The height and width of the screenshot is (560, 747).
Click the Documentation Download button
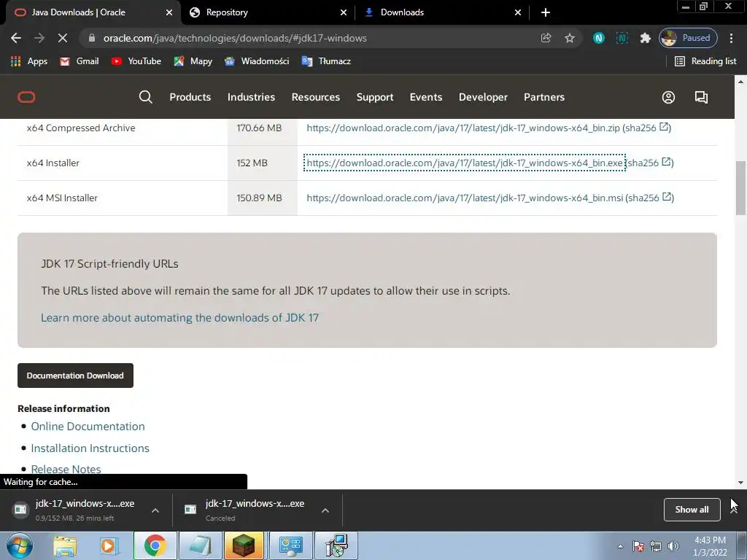coord(75,376)
